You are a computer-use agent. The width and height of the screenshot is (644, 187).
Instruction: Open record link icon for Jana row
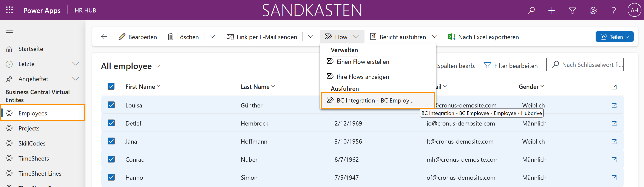tap(614, 142)
